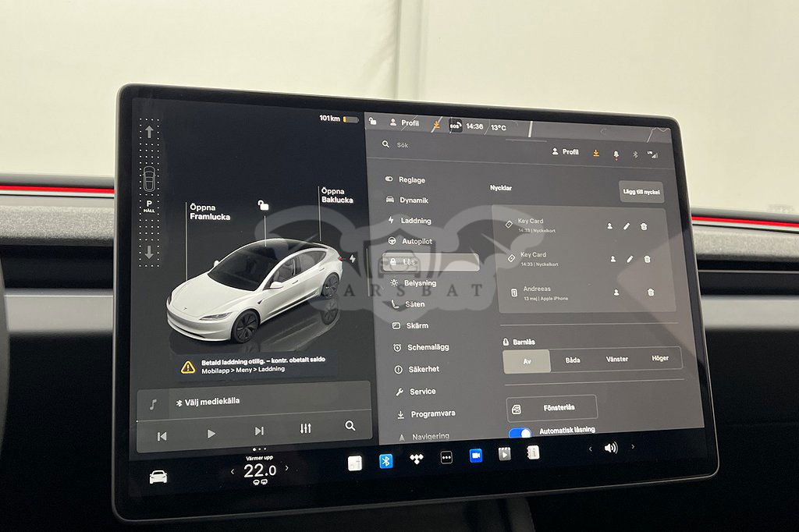Launch the Tidal music app
Screen dimensions: 799x532
pos(416,459)
